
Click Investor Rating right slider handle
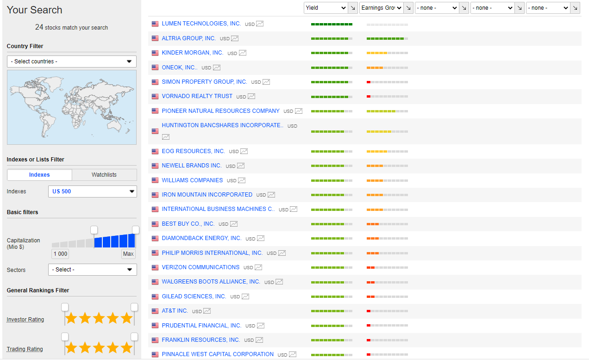134,307
